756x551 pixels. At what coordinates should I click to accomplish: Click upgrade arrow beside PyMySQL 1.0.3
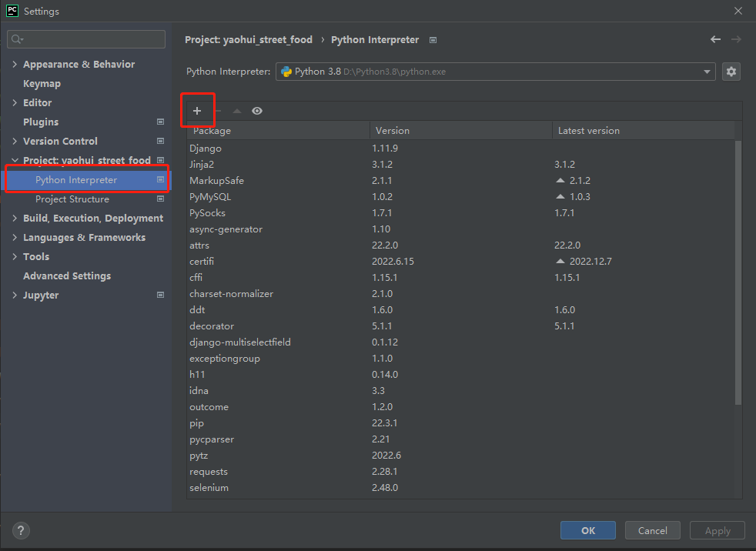pyautogui.click(x=560, y=197)
